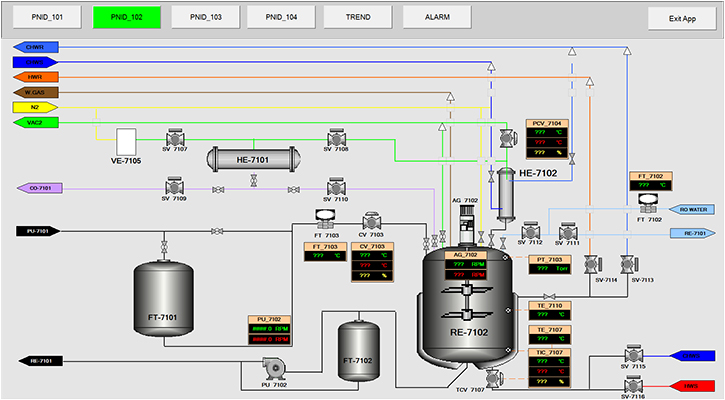Click the red HWS tag
Image resolution: width=725 pixels, height=400 pixels.
click(692, 386)
